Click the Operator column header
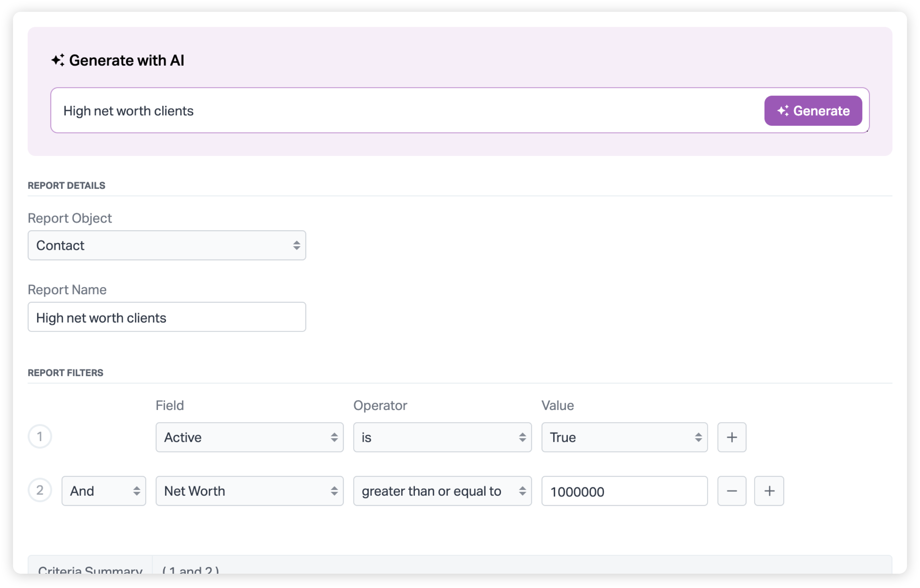 380,405
